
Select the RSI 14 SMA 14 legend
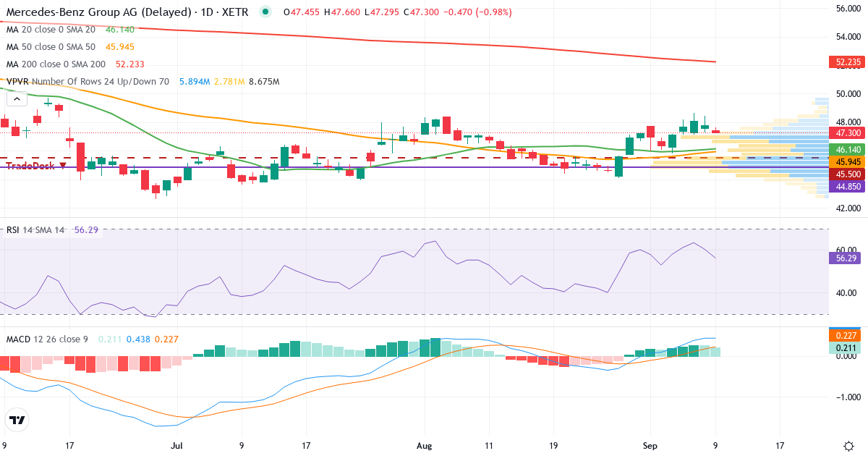click(x=35, y=229)
